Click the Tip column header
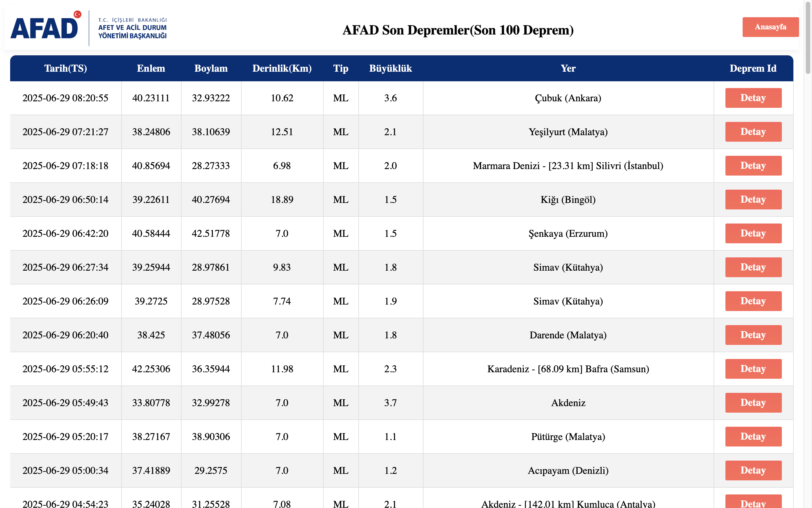This screenshot has height=508, width=812. click(341, 68)
